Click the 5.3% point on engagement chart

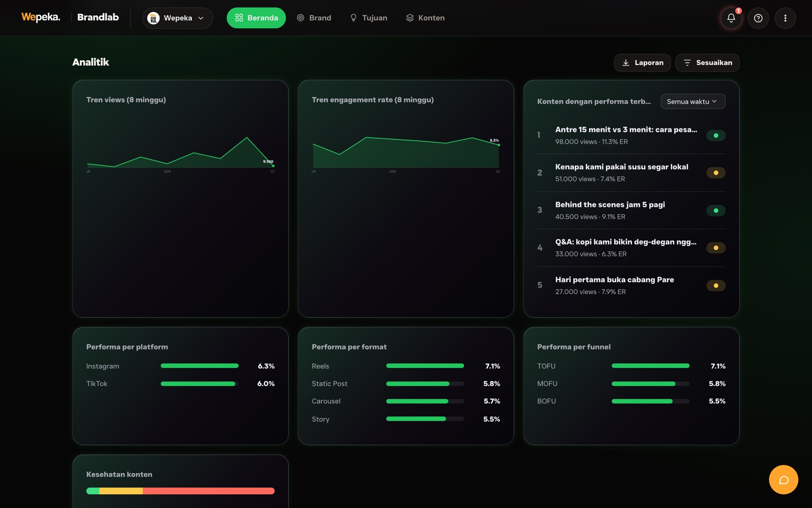point(499,145)
